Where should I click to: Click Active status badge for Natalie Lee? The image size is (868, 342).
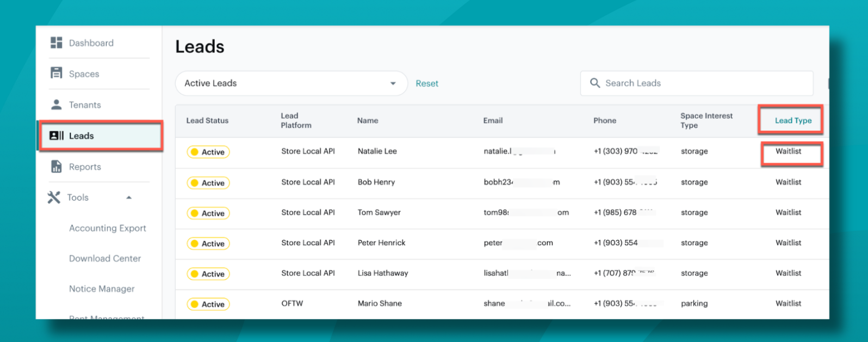click(208, 152)
